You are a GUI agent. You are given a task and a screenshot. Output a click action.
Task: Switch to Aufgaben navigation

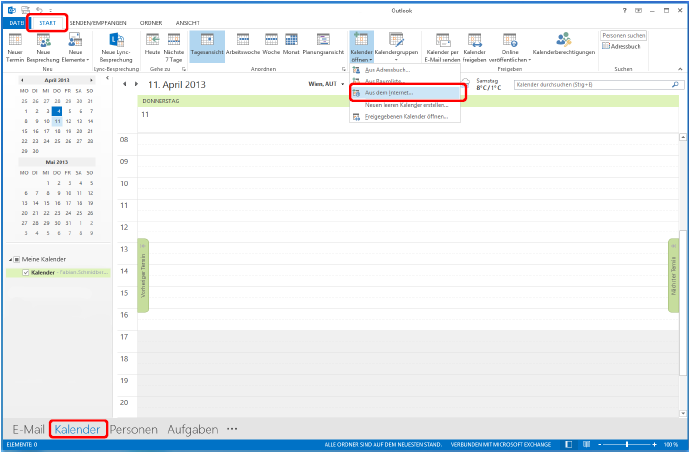[193, 429]
